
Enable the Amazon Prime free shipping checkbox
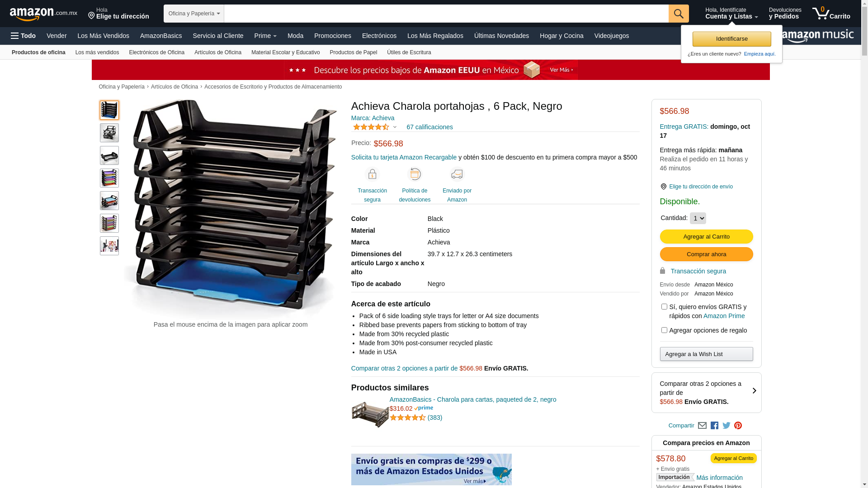click(x=664, y=307)
